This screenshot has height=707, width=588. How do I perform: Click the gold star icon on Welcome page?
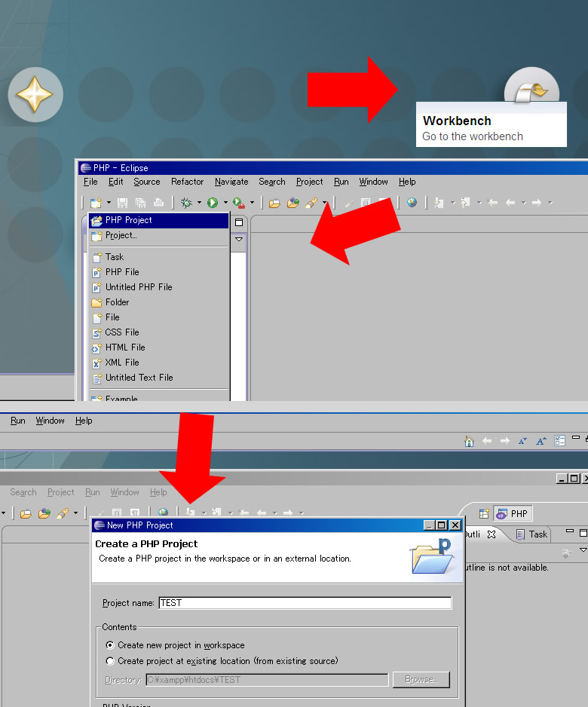tap(35, 95)
